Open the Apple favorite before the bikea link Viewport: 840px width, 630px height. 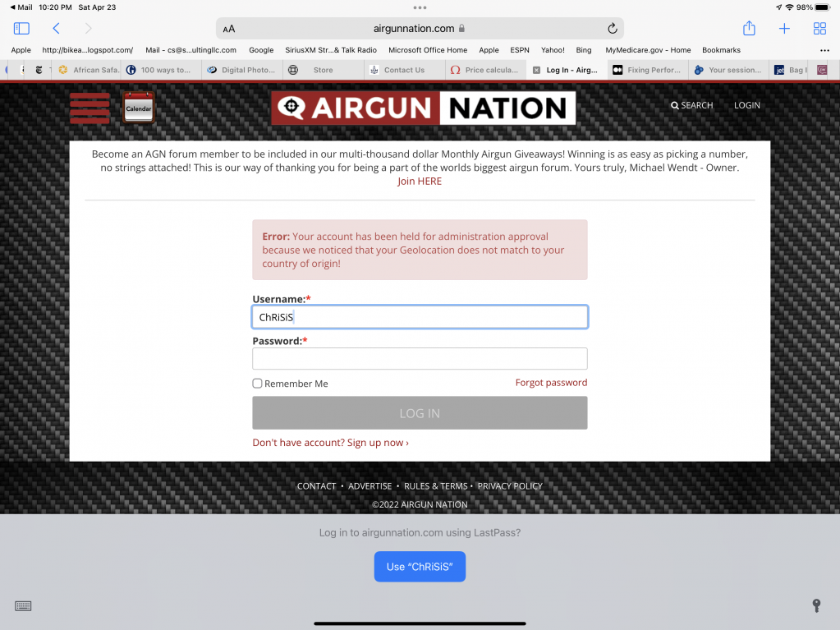(21, 50)
